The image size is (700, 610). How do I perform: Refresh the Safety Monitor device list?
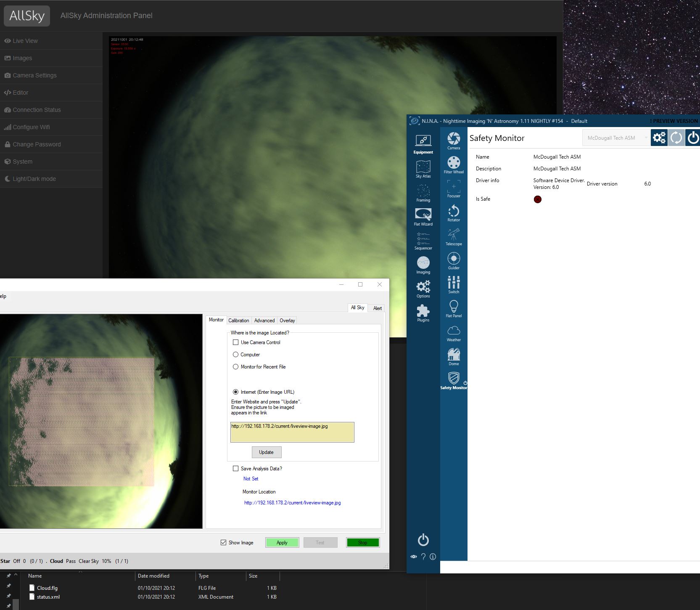click(676, 138)
